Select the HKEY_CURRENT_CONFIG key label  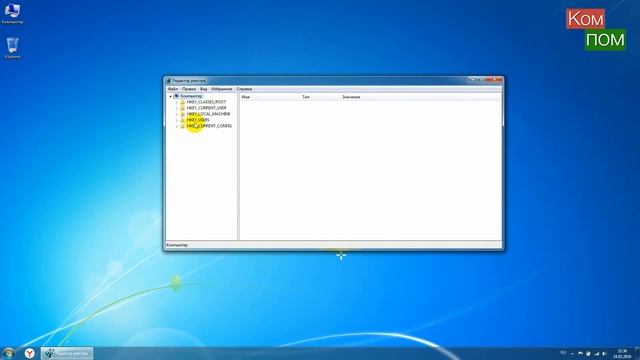tap(209, 126)
